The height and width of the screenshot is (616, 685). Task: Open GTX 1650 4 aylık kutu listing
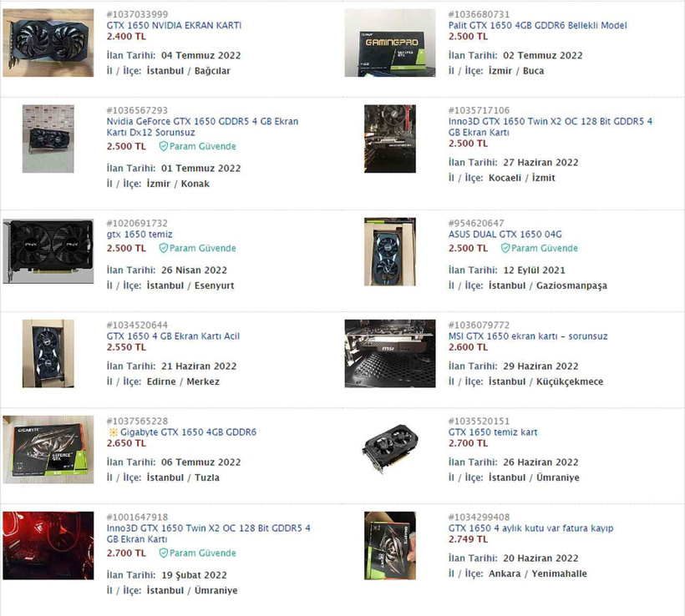(530, 528)
